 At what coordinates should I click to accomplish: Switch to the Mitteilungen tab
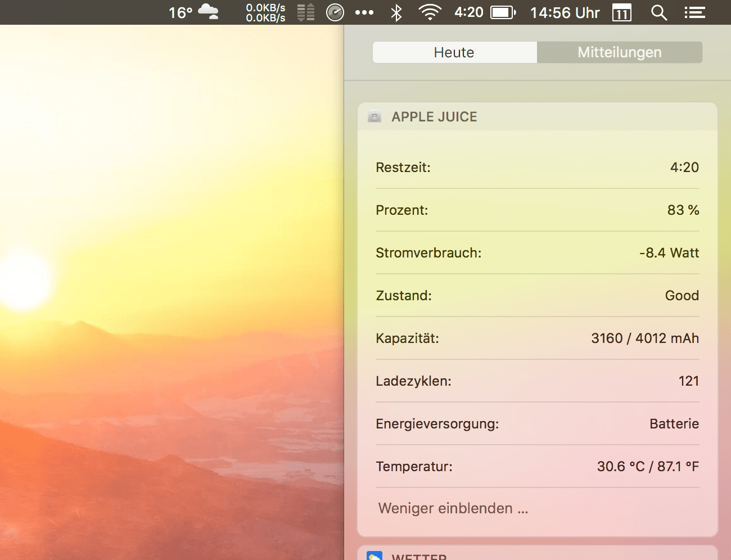[620, 52]
